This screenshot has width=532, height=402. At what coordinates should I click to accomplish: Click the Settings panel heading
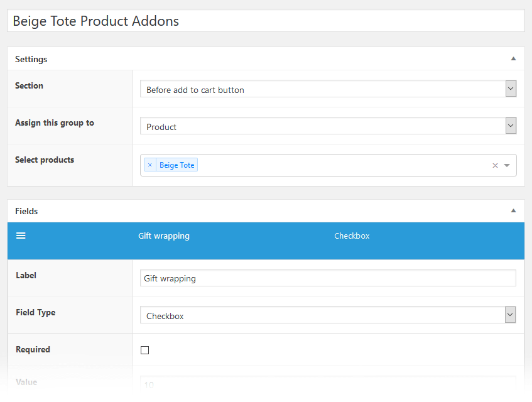click(31, 59)
